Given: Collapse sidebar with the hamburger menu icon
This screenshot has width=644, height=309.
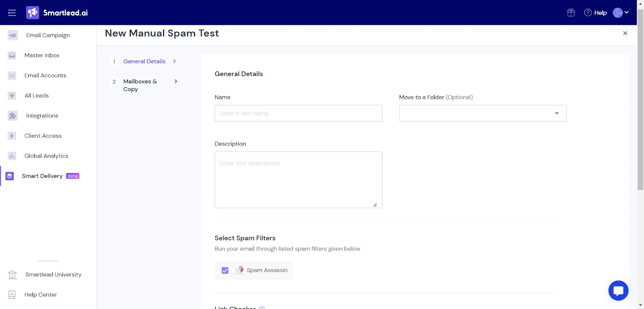Looking at the screenshot, I should pyautogui.click(x=12, y=13).
